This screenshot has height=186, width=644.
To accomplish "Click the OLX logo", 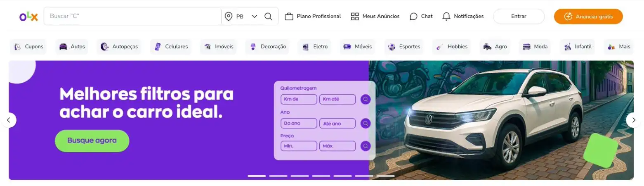I will pos(28,17).
